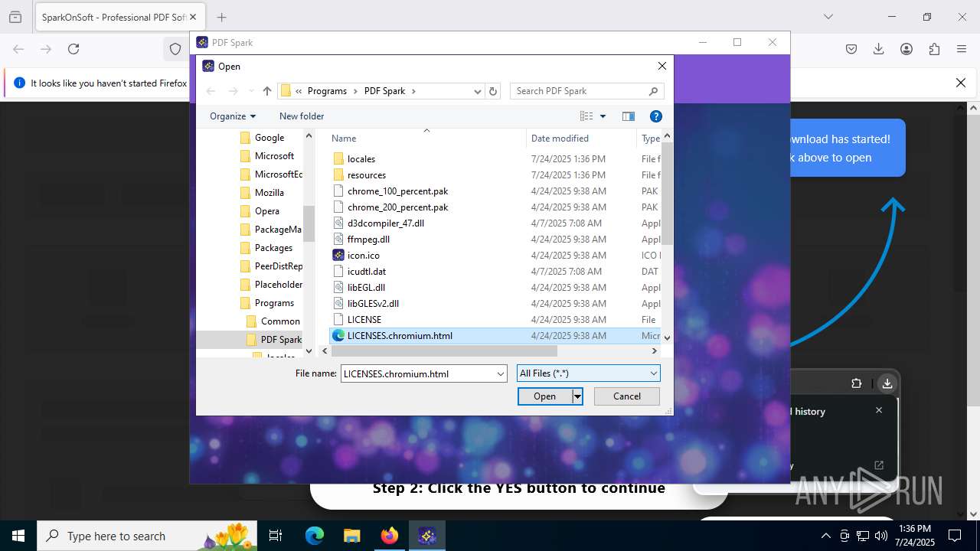This screenshot has width=980, height=551.
Task: Select Common folder in navigation tree
Action: (279, 321)
